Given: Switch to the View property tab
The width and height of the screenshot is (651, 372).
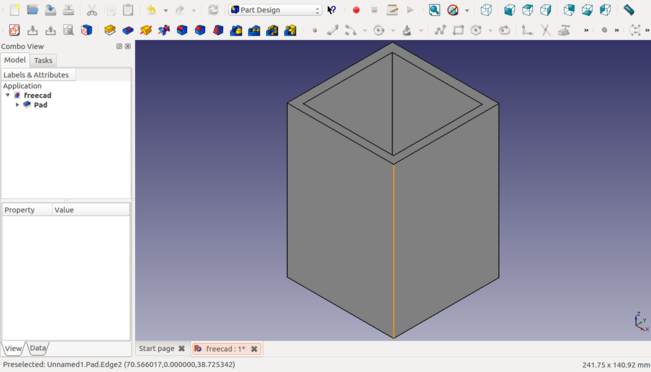Looking at the screenshot, I should pos(13,348).
